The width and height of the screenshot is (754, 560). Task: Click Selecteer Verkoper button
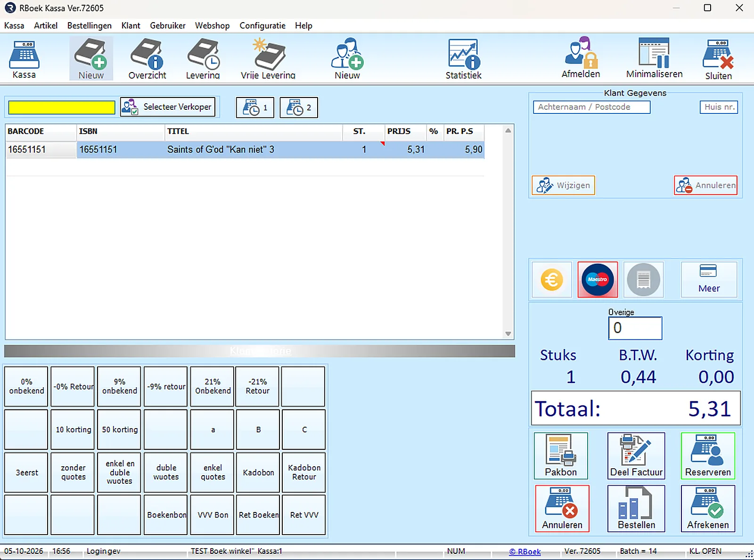[x=168, y=107]
